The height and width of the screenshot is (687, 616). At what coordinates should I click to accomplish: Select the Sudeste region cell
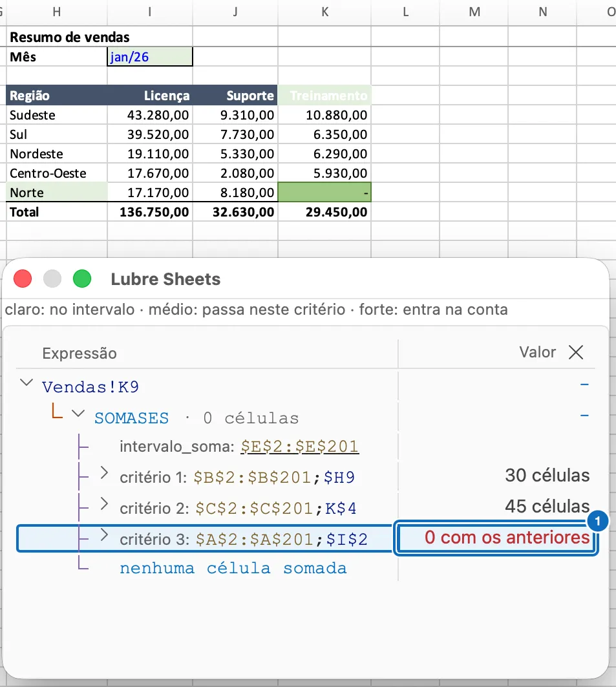[57, 115]
